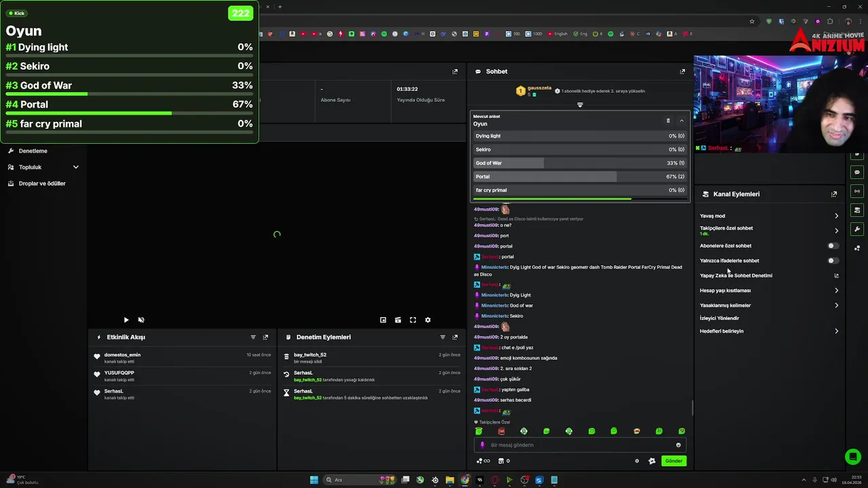Unmute the stream preview audio
Screen dimensions: 868x488
pos(141,320)
